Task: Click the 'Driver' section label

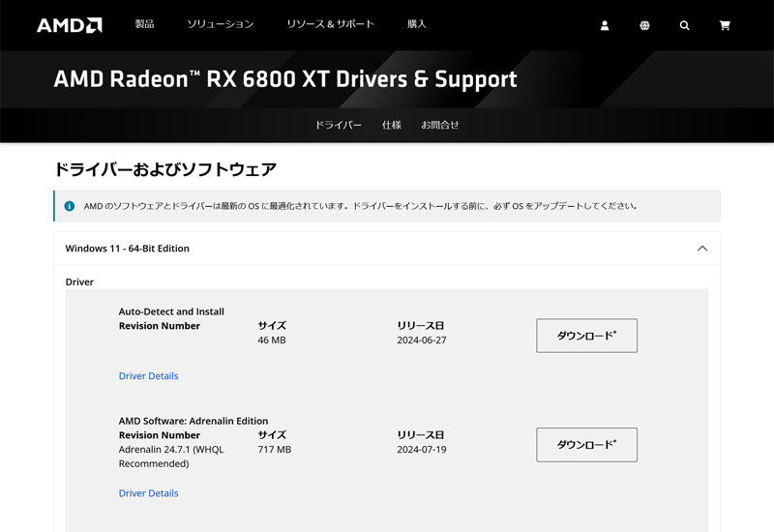Action: point(79,281)
